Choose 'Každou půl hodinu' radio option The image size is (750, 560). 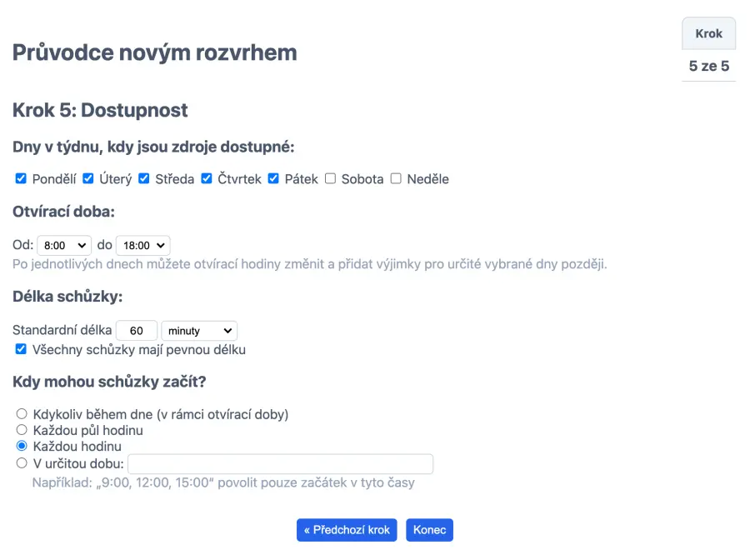coord(22,430)
